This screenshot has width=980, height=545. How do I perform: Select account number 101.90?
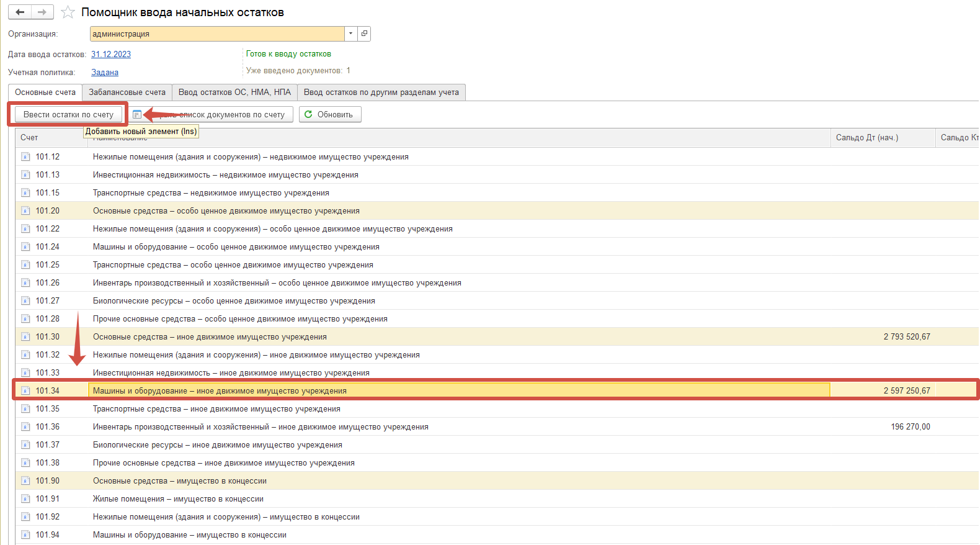[x=48, y=481]
